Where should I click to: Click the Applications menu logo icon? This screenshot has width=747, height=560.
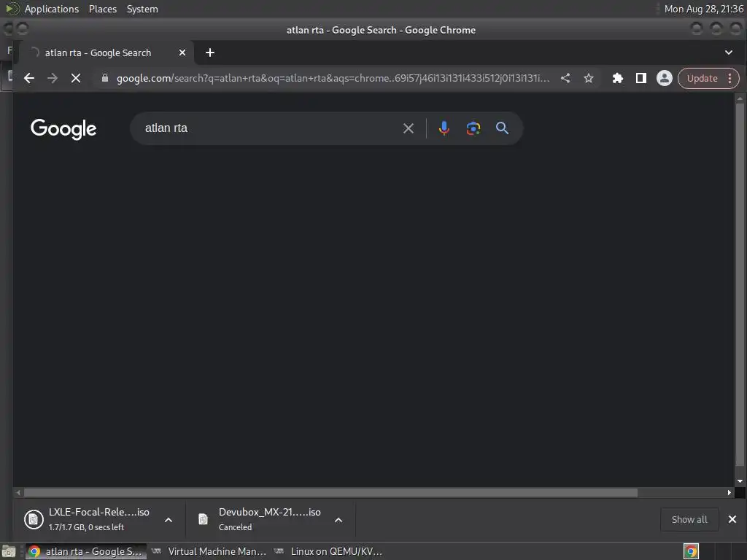12,9
